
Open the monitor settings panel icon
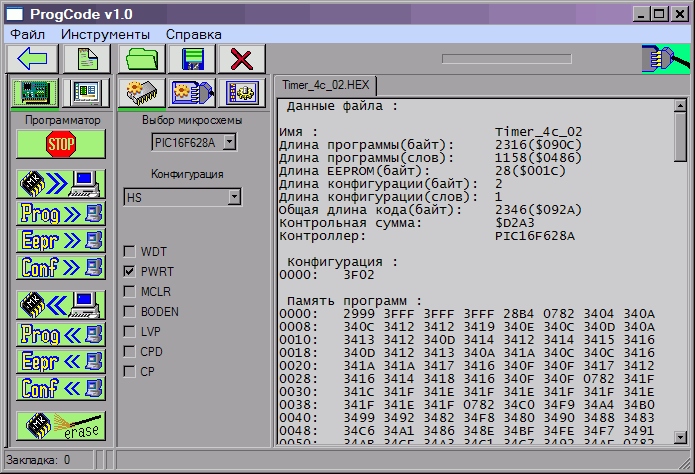click(86, 93)
